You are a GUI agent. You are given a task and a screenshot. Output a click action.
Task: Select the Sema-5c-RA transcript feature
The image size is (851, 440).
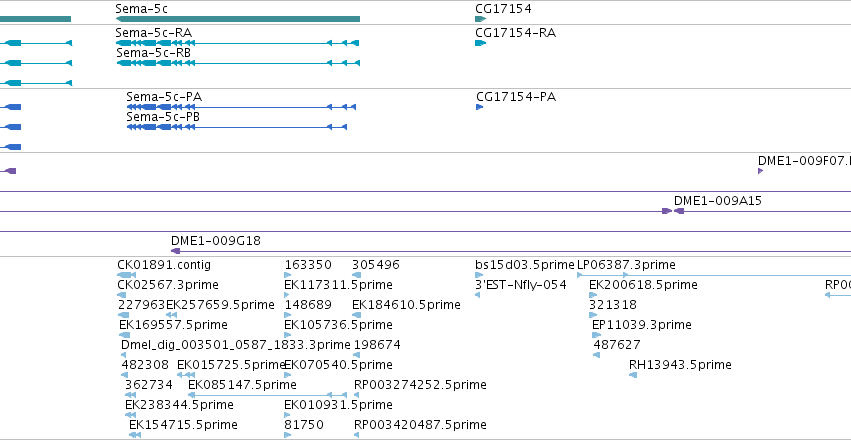pyautogui.click(x=238, y=43)
